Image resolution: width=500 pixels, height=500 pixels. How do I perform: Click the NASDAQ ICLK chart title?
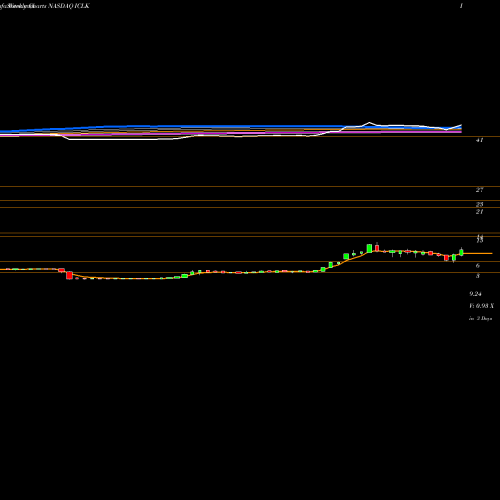[69, 6]
